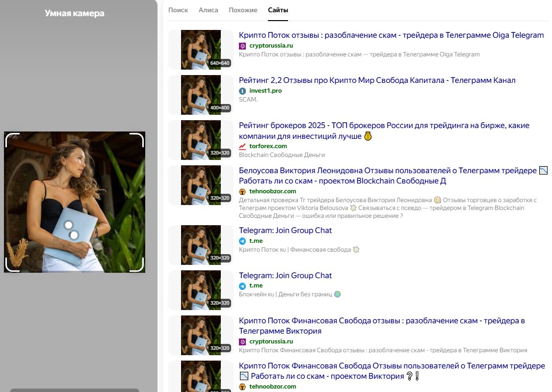This screenshot has width=552, height=392.
Task: Click Telegram icon beside Блокчейн Деньги без границ result
Action: pyautogui.click(x=242, y=286)
